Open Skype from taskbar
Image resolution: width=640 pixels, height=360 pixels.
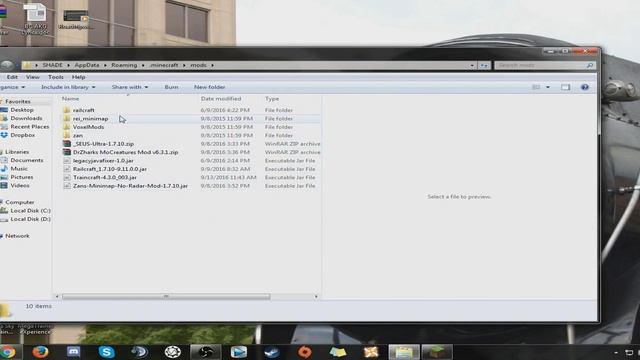107,352
